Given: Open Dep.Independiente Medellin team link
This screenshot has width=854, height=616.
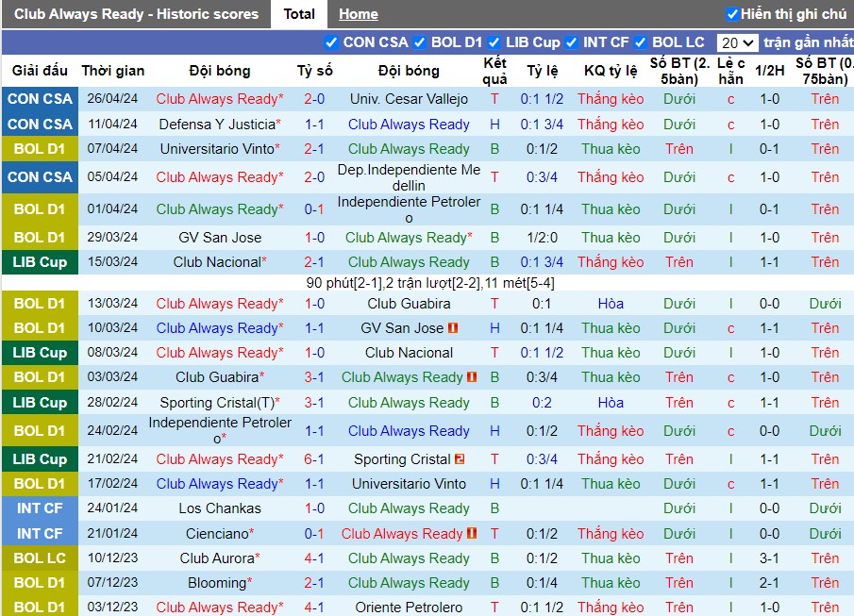Looking at the screenshot, I should pos(409,177).
